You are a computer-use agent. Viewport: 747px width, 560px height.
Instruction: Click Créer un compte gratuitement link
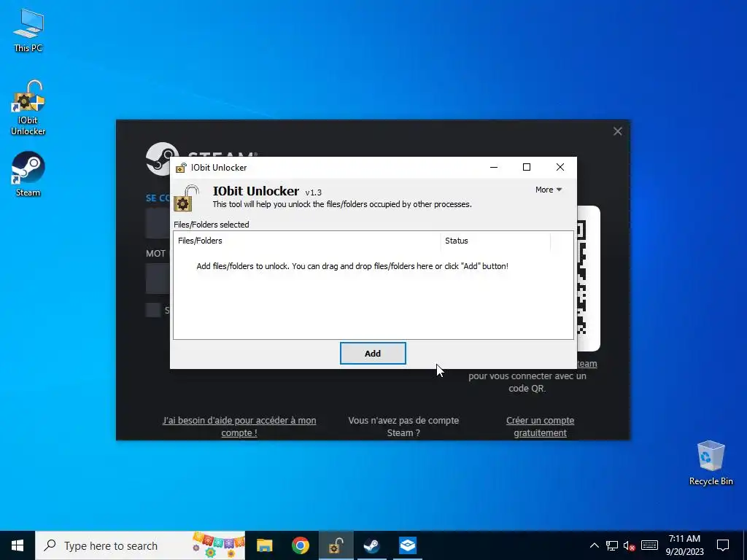tap(540, 427)
